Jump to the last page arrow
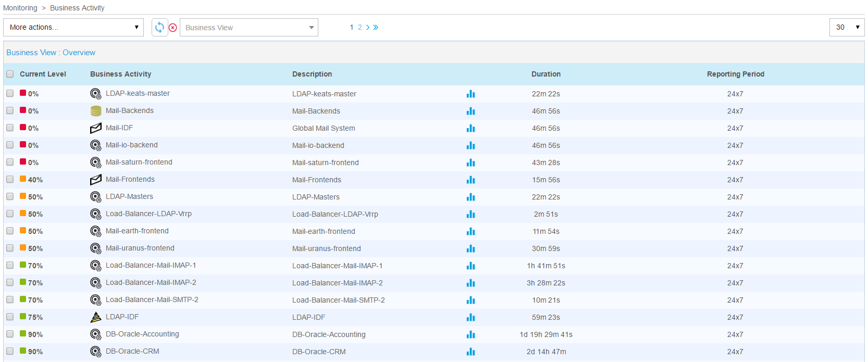Screen dimensions: 868x362 376,28
